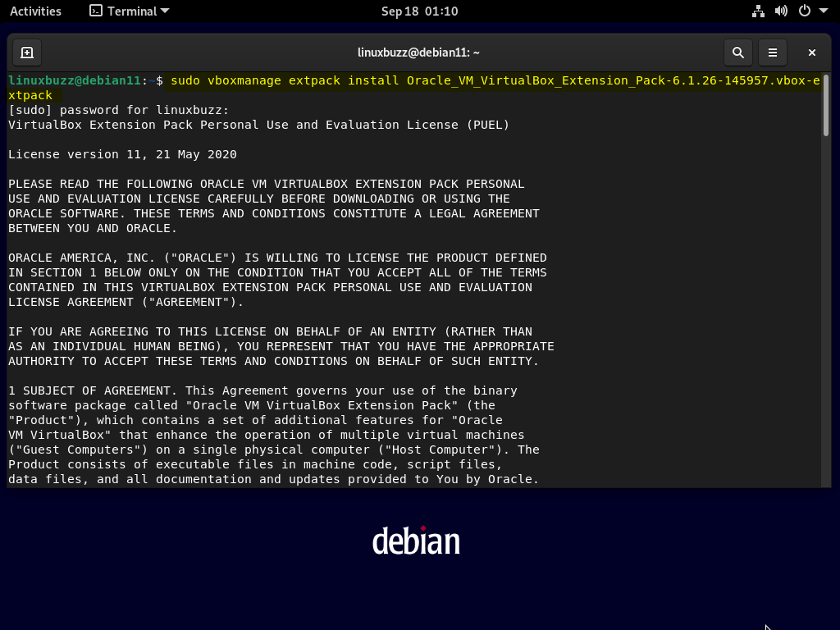
Task: Click the 'VirtualBox Extension Pack Personal Use' line
Action: tap(258, 125)
